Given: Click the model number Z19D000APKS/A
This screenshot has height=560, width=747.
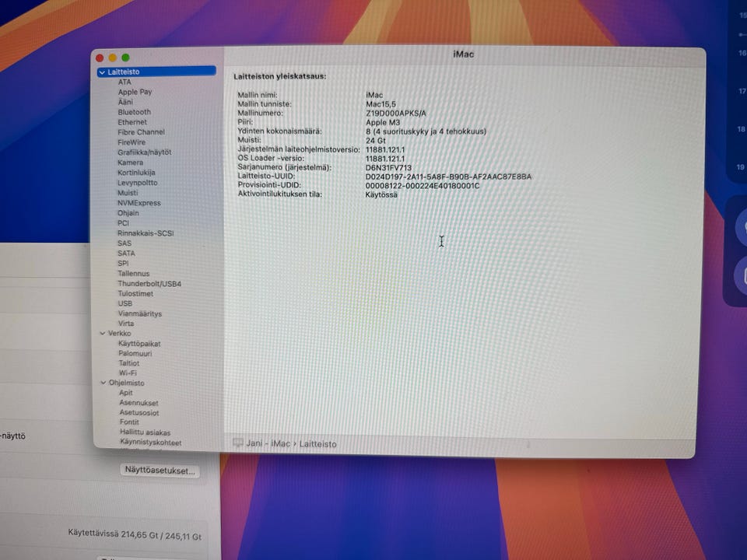Looking at the screenshot, I should [x=396, y=114].
